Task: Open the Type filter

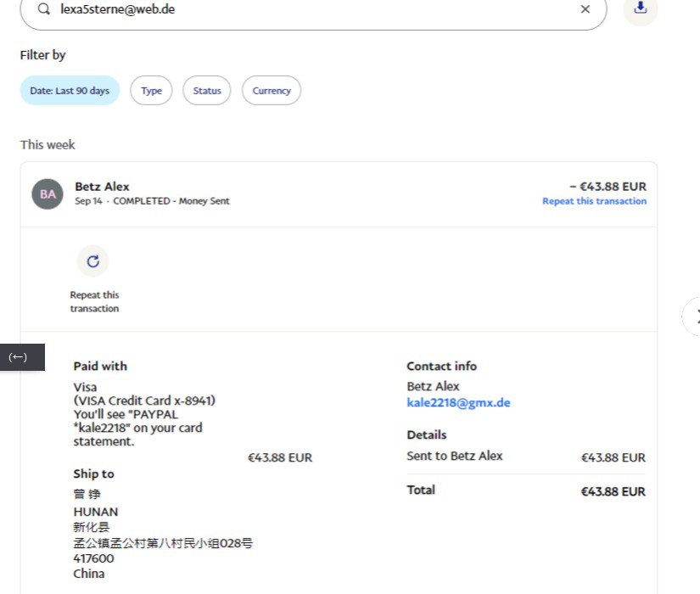Action: click(x=151, y=91)
